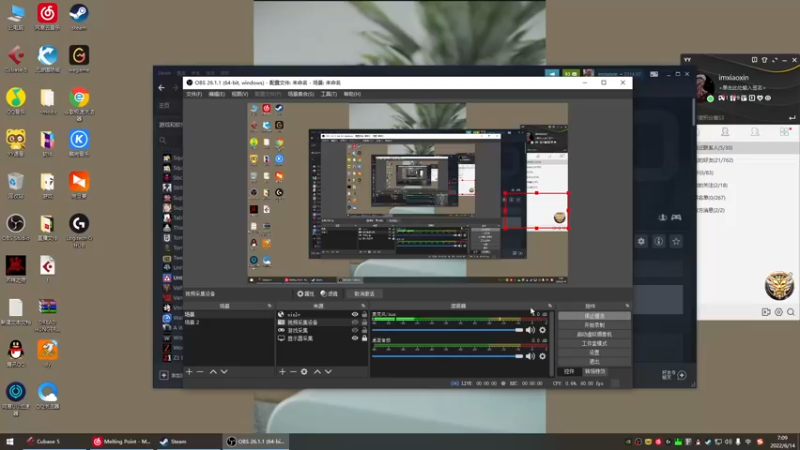Switch to 转场特效 tab in Controls dock

click(595, 371)
